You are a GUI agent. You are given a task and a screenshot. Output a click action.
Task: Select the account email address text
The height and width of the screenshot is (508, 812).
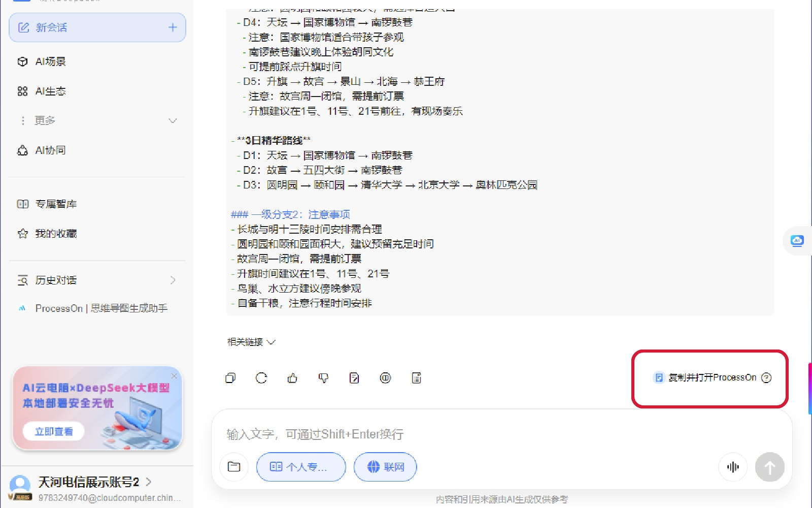[x=109, y=498]
